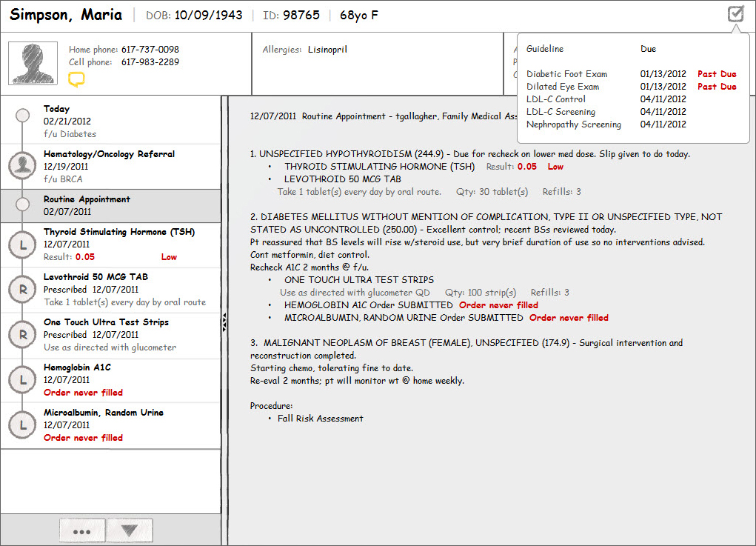Click the patient ID 98765

(301, 15)
